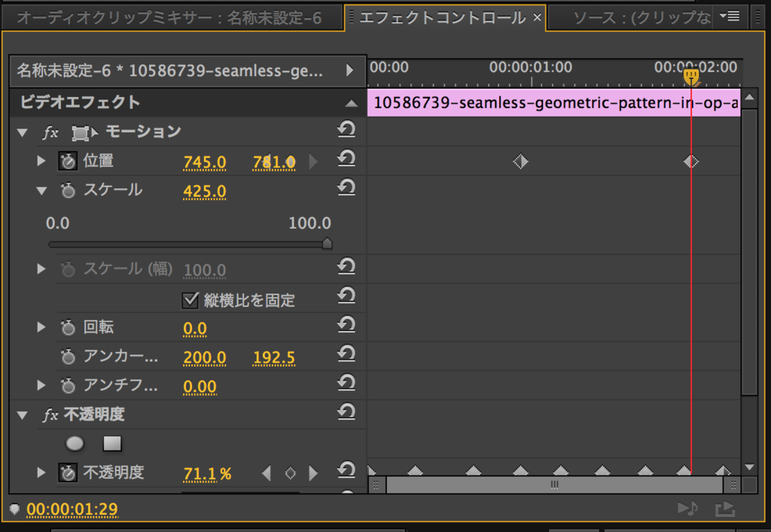Image resolution: width=771 pixels, height=532 pixels.
Task: Go to previous 不透明度 keyframe
Action: (267, 473)
